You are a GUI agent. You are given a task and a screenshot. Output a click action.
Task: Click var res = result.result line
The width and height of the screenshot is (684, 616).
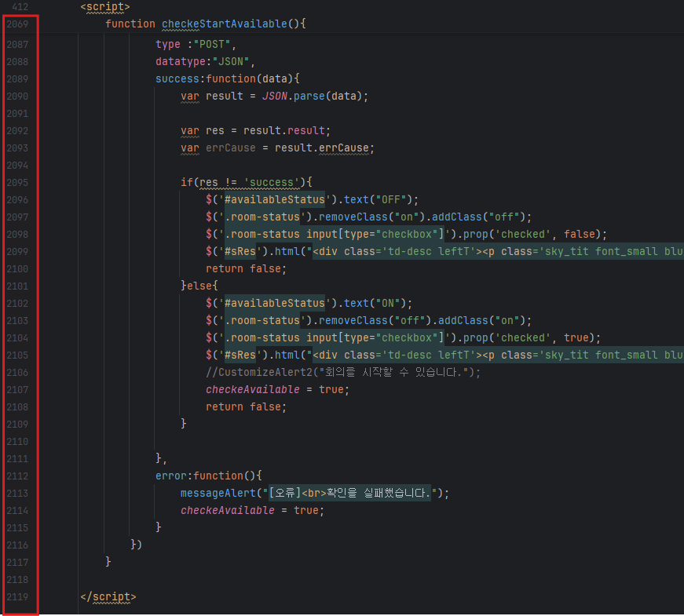coord(256,131)
